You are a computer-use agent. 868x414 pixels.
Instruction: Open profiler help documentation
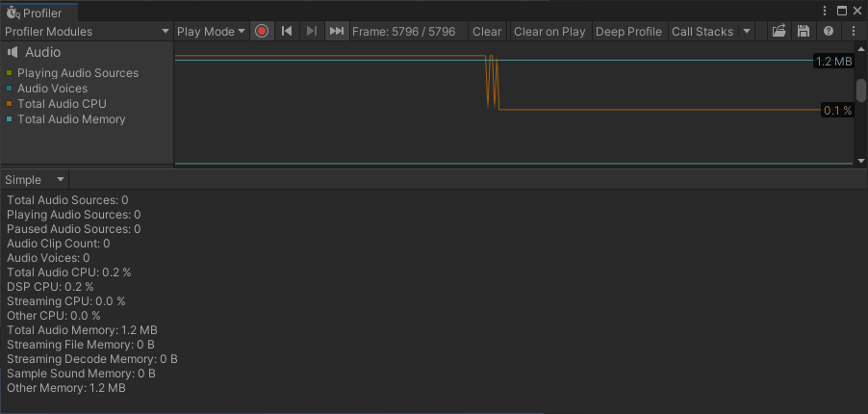pos(829,31)
